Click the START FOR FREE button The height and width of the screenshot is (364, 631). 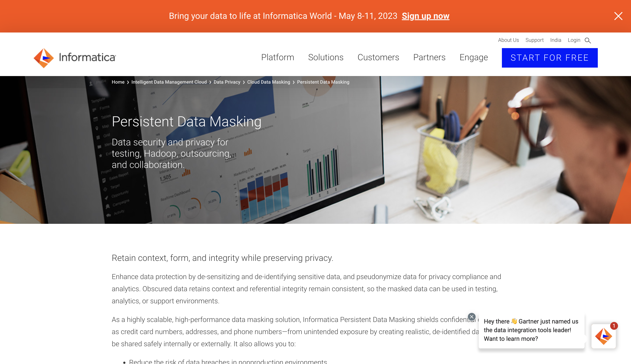point(550,58)
